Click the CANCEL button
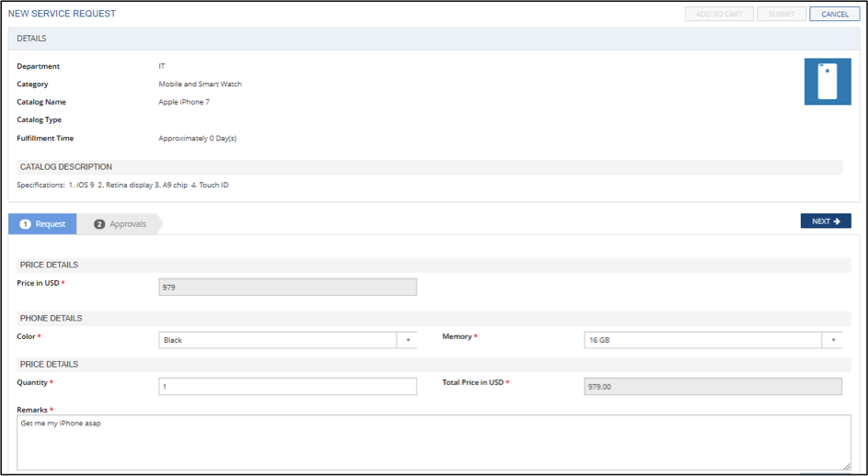 (x=834, y=14)
